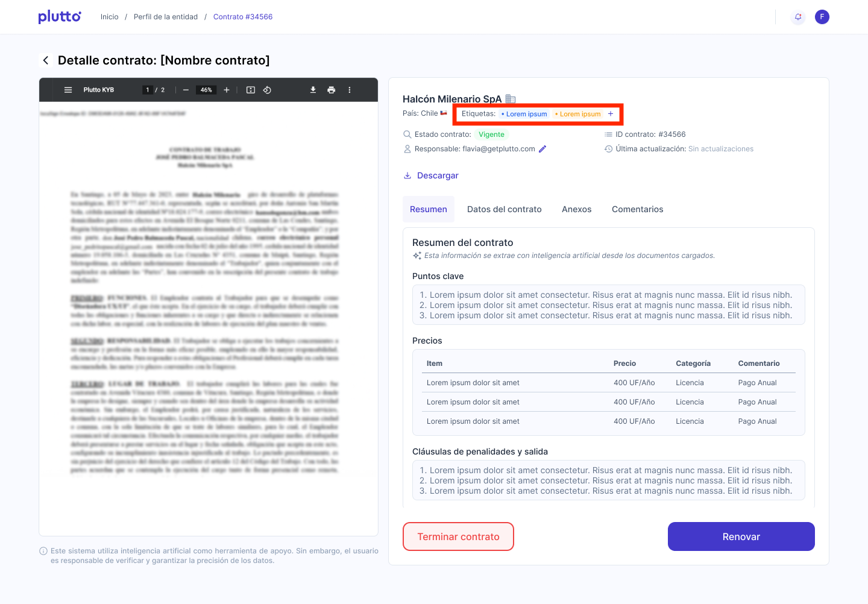Go back using the arrow beside Detalle contrato

tap(46, 60)
